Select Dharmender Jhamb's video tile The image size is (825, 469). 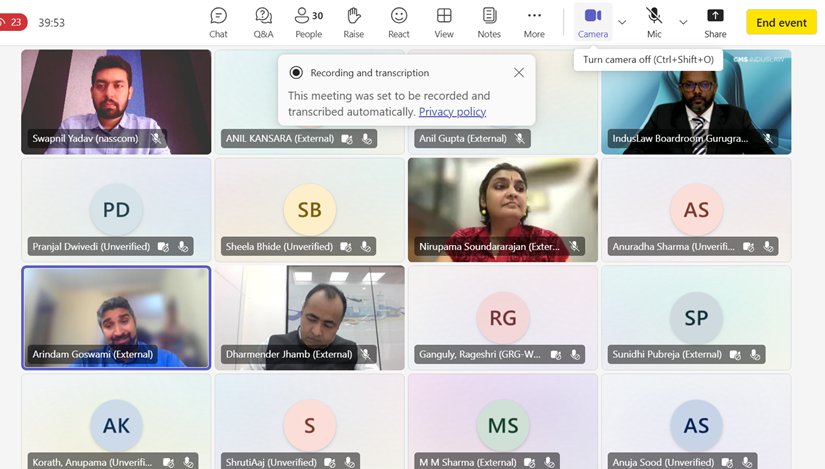point(309,317)
